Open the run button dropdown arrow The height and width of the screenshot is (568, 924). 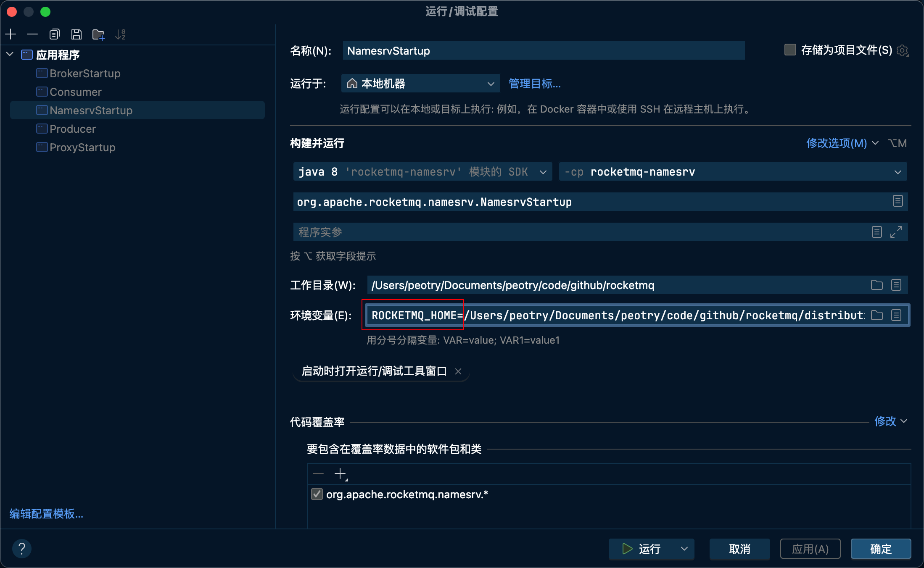point(684,549)
